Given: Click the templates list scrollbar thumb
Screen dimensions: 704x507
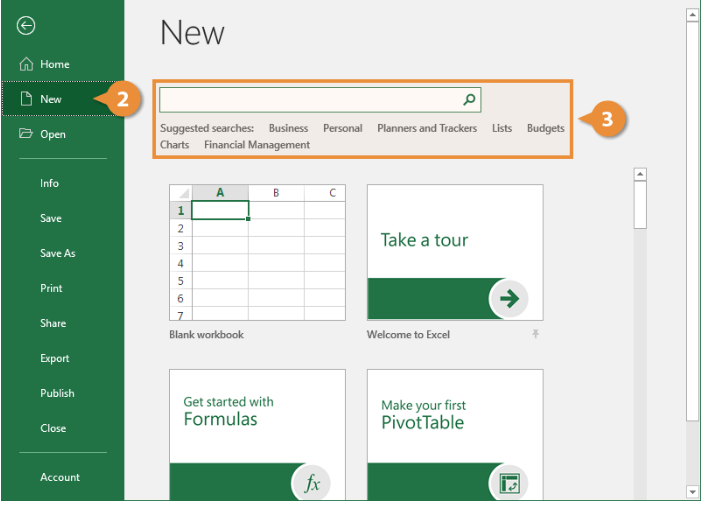Looking at the screenshot, I should (640, 205).
